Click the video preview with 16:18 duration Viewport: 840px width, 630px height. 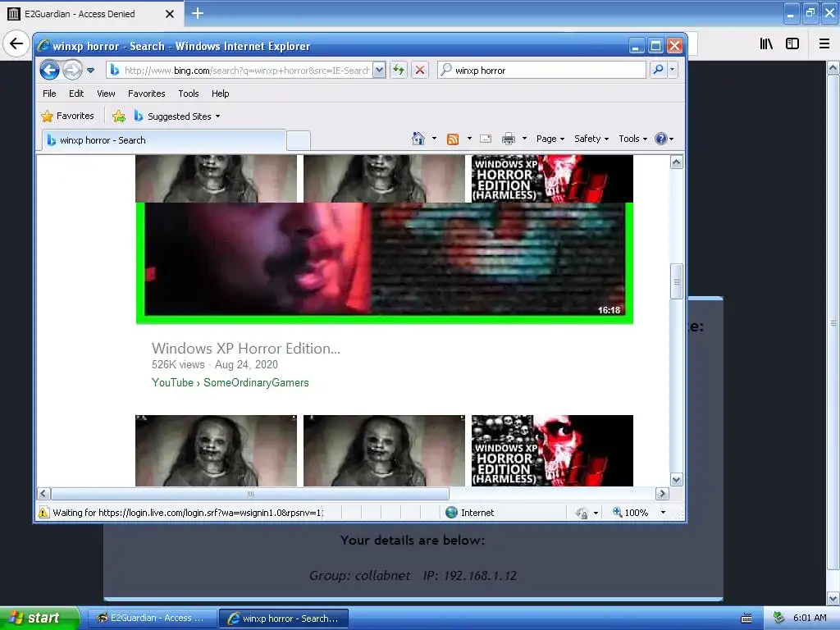pyautogui.click(x=385, y=263)
